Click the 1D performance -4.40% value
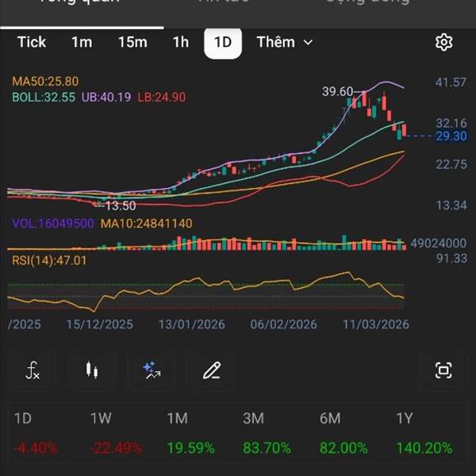Screen dimensions: 476x476 [35, 448]
